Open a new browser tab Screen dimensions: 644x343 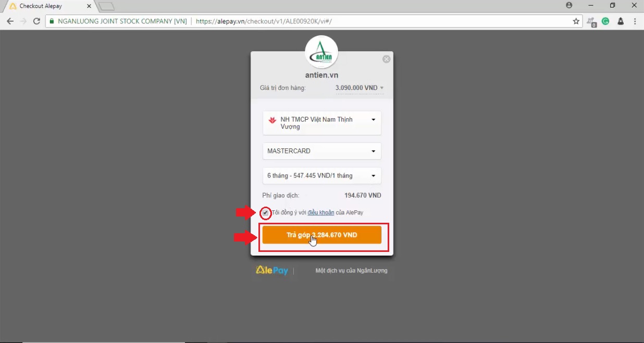pyautogui.click(x=106, y=6)
